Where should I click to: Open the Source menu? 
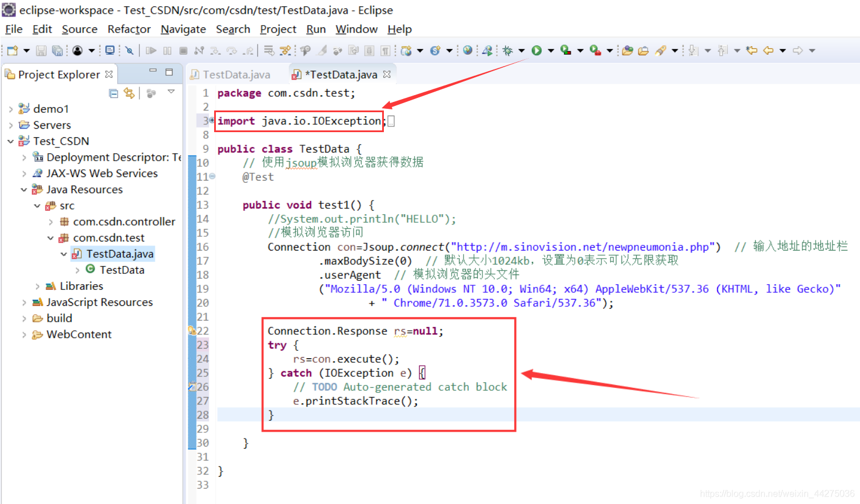point(80,29)
